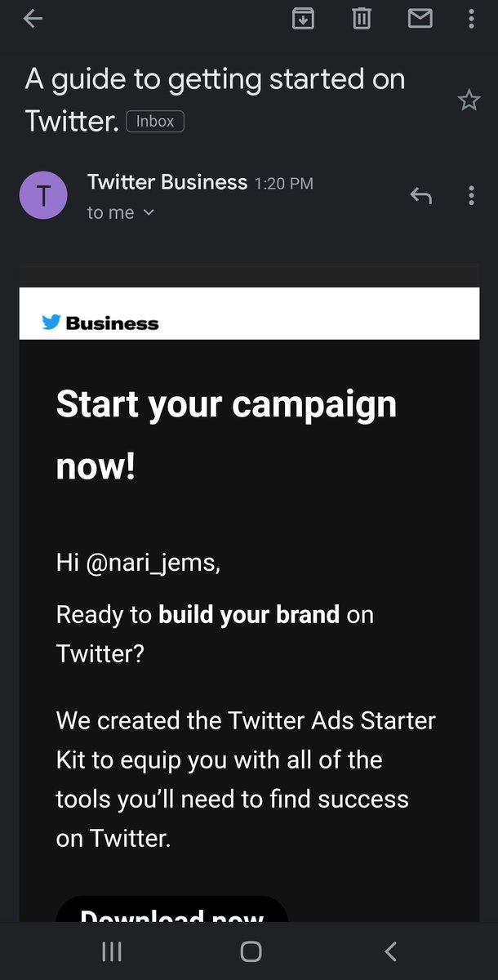498x980 pixels.
Task: Archive this email with the archive icon
Action: point(303,18)
